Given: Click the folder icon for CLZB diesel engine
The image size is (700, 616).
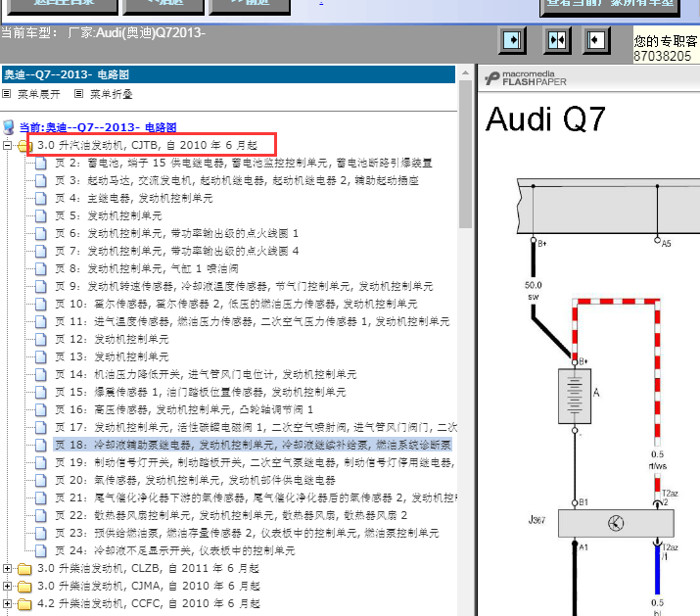Looking at the screenshot, I should point(24,569).
